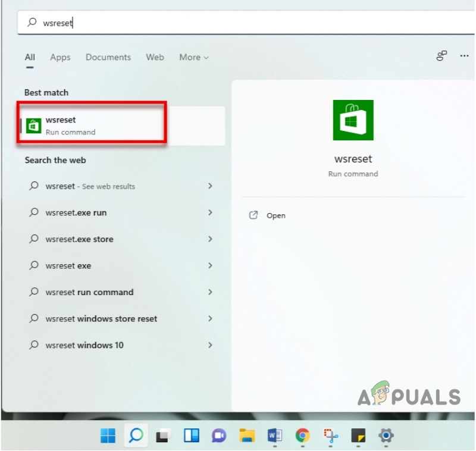476x451 pixels.
Task: Click search icon beside 'wsreset.exe store'
Action: pos(34,239)
